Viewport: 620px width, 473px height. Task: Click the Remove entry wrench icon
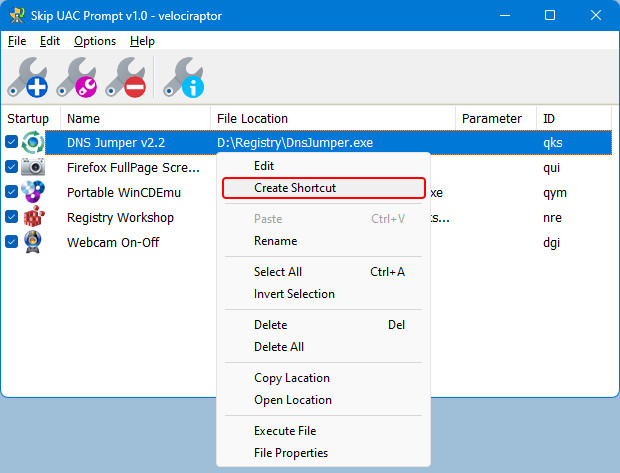[x=126, y=77]
